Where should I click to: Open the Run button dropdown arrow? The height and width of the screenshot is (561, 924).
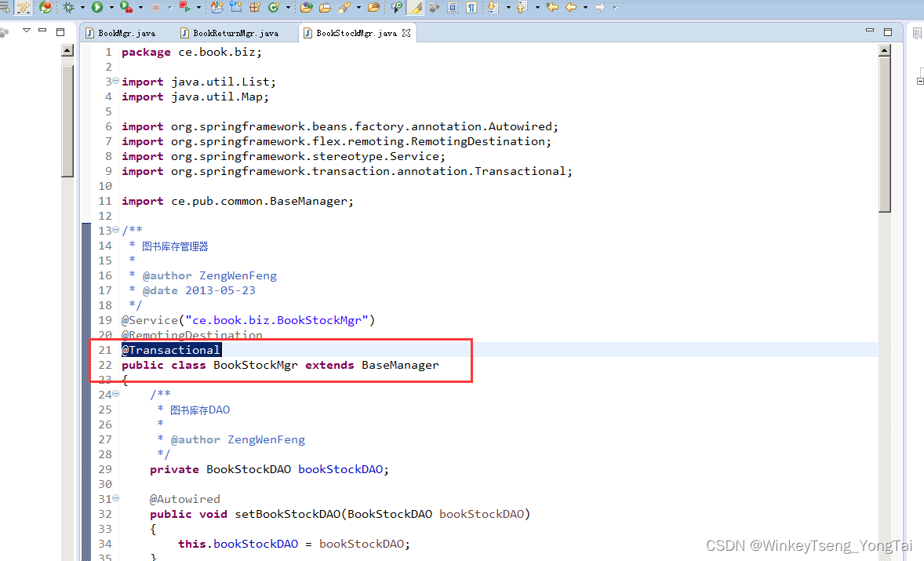coord(111,8)
